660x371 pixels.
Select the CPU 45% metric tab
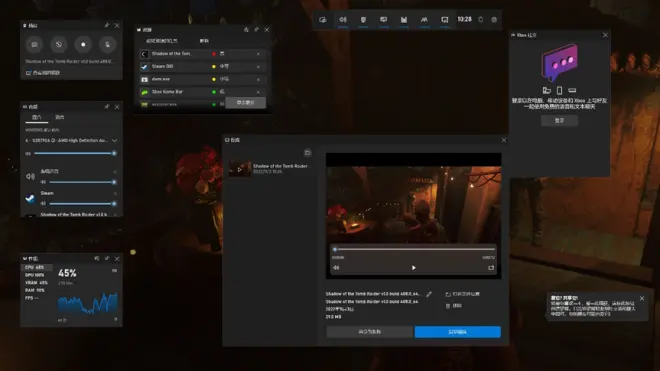[35, 267]
